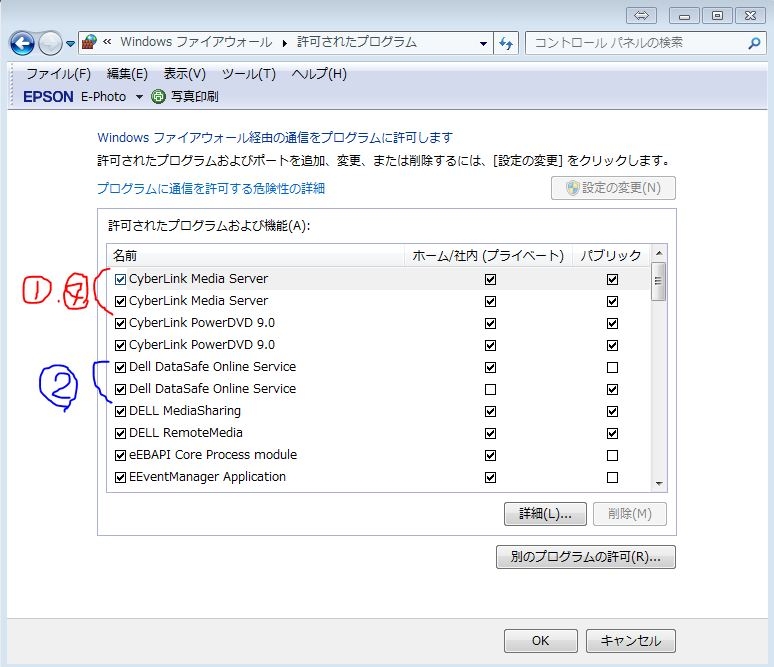Toggle the private checkbox of the first CyberLink Media Server row
774x667 pixels.
pos(490,279)
